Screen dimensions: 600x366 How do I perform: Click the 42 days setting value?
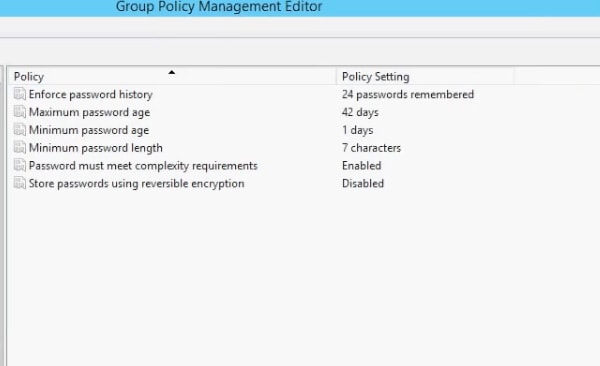tap(360, 112)
